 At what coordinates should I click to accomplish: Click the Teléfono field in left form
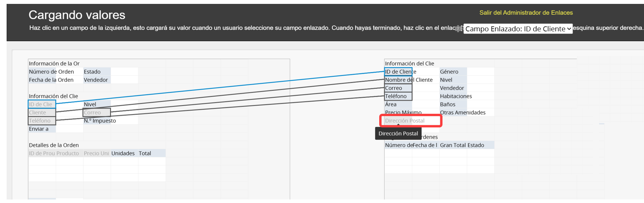pyautogui.click(x=42, y=121)
